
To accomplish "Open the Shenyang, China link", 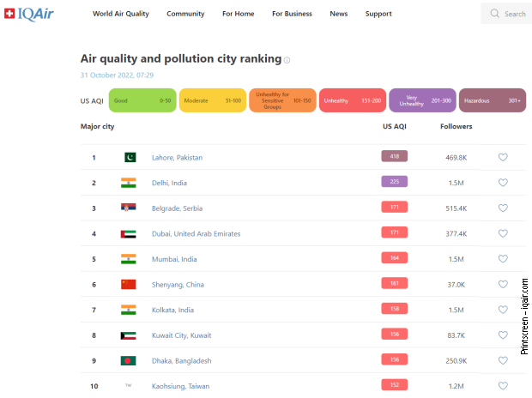I will point(178,285).
